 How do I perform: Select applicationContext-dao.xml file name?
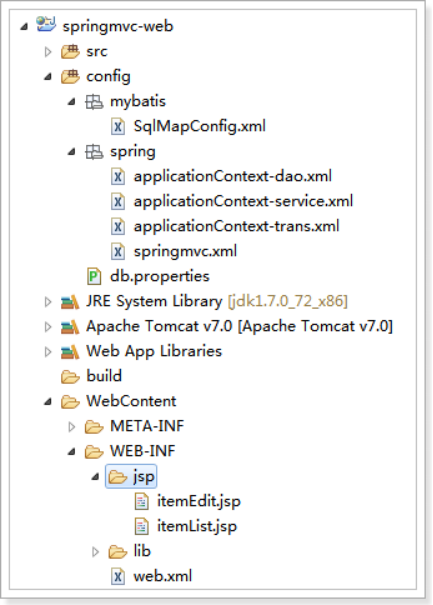coord(233,177)
